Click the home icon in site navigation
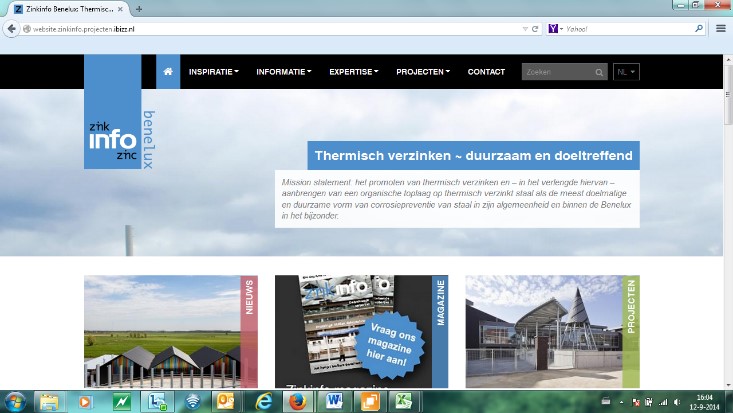The height and width of the screenshot is (413, 733). tap(168, 72)
